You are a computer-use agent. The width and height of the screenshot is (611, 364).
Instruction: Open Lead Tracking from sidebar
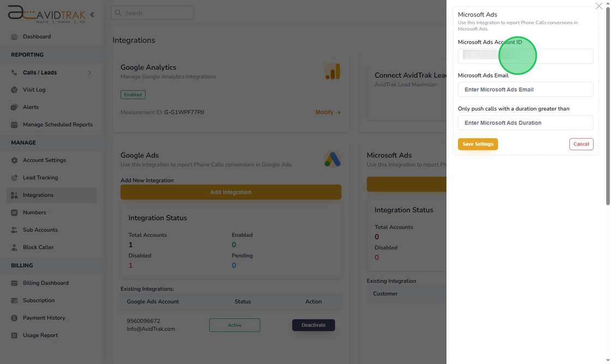click(40, 178)
